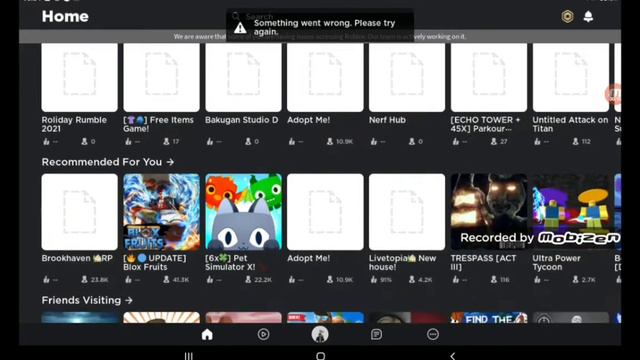Open Blox Fruits game thumbnail
Screen dimensions: 640x360
point(162,212)
